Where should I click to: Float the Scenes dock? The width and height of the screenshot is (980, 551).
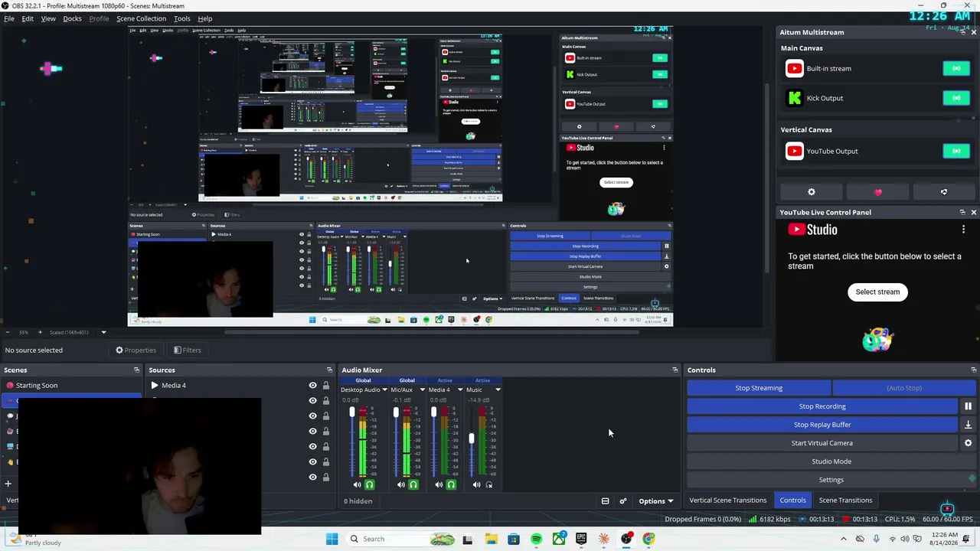136,370
